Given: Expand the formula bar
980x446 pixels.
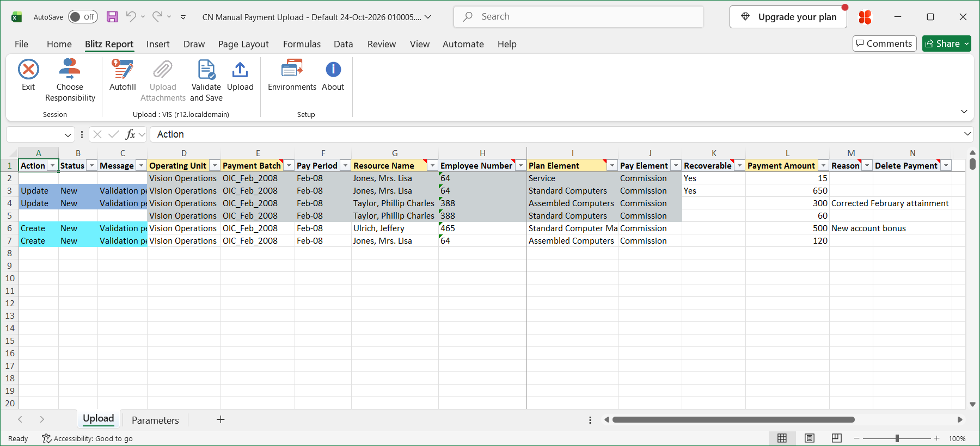Looking at the screenshot, I should tap(967, 134).
